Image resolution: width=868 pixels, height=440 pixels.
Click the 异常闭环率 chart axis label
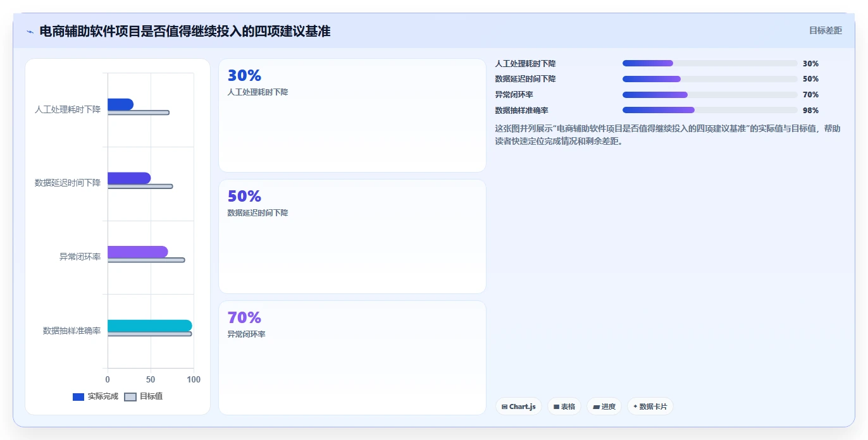tap(80, 257)
